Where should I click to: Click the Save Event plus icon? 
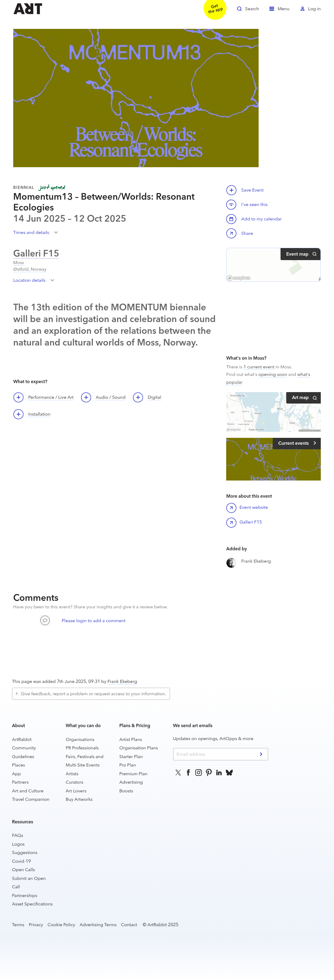coord(231,190)
